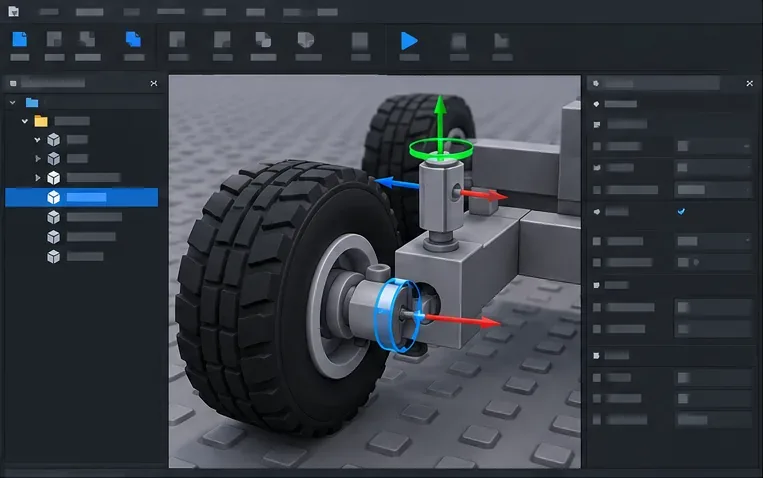Click the blue rotation ring around the axle
The width and height of the screenshot is (763, 478).
398,315
